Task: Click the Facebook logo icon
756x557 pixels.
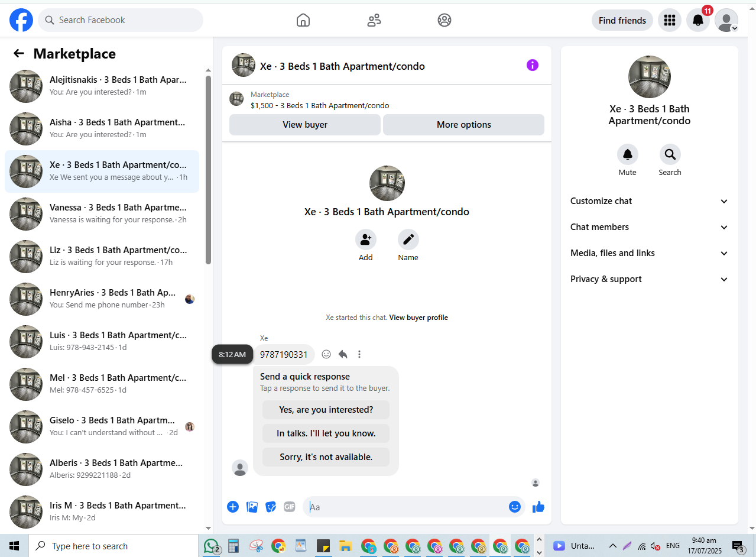Action: pyautogui.click(x=21, y=20)
